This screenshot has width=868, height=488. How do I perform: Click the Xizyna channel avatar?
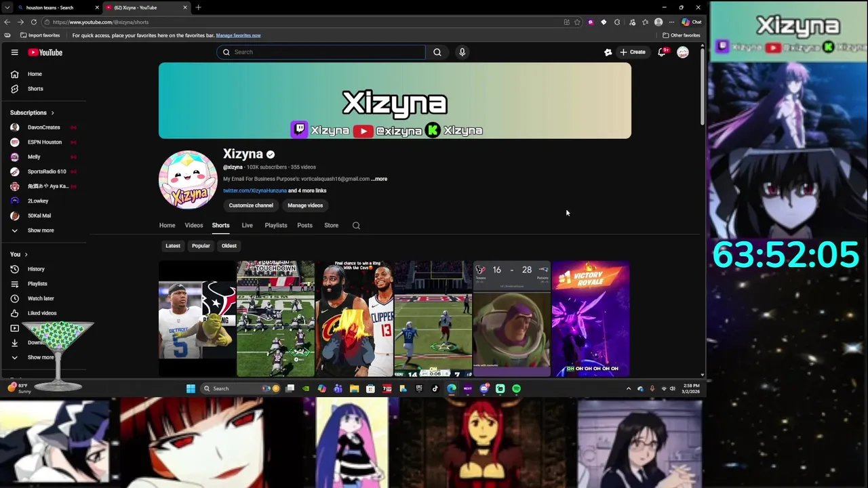[188, 180]
